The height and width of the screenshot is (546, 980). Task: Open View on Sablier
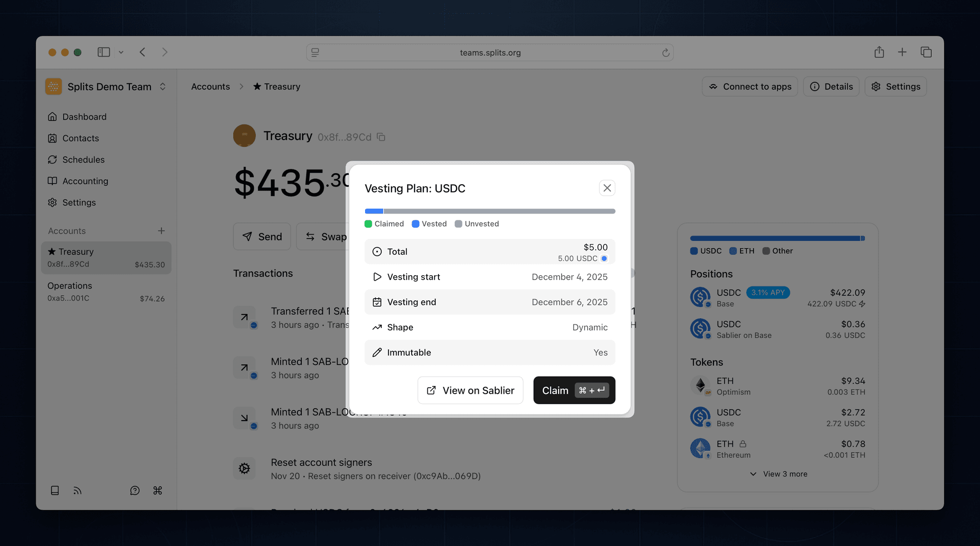[x=470, y=390]
